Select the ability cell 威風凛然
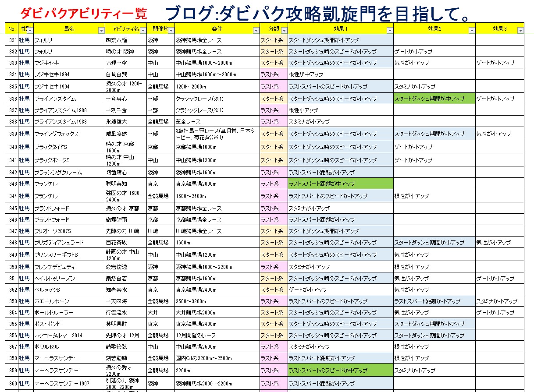Viewport: 534px width, 392px height. (125, 134)
